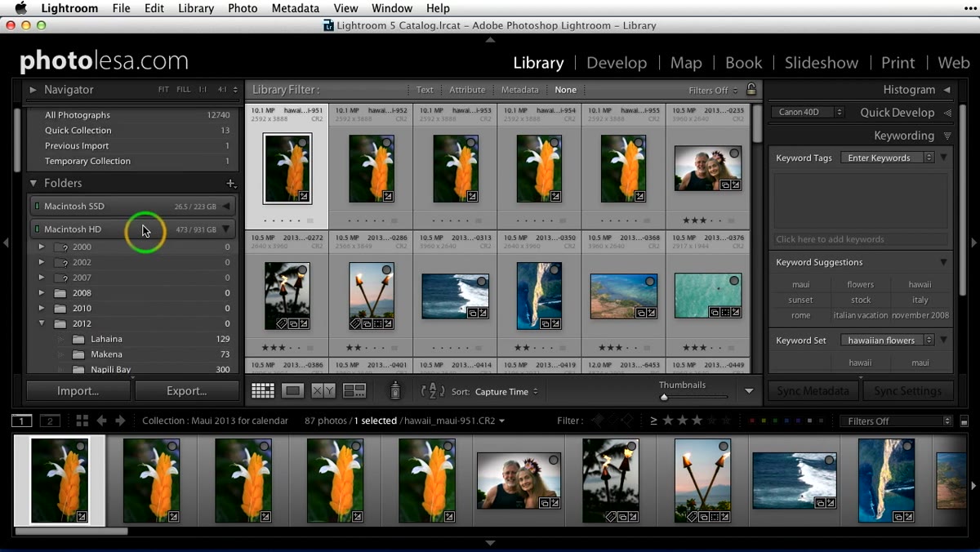Add a folder with plus icon

click(x=231, y=184)
